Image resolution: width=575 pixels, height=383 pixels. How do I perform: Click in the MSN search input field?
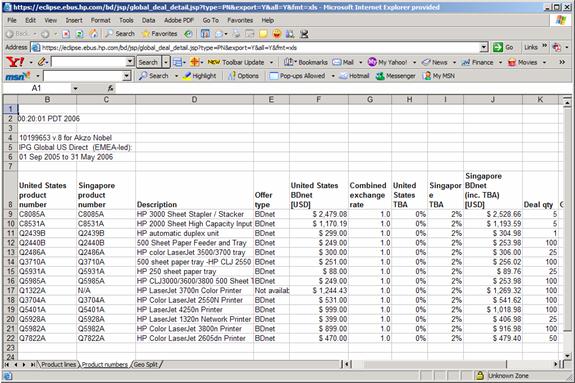point(83,76)
